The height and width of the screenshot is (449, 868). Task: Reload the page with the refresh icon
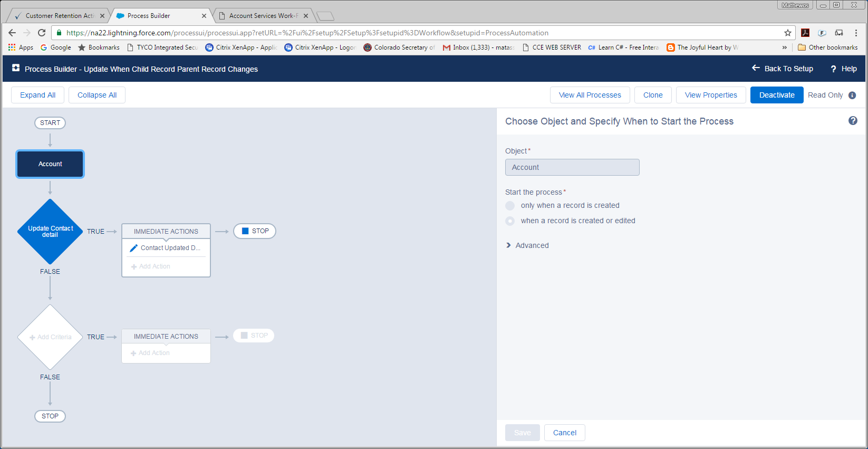(42, 33)
